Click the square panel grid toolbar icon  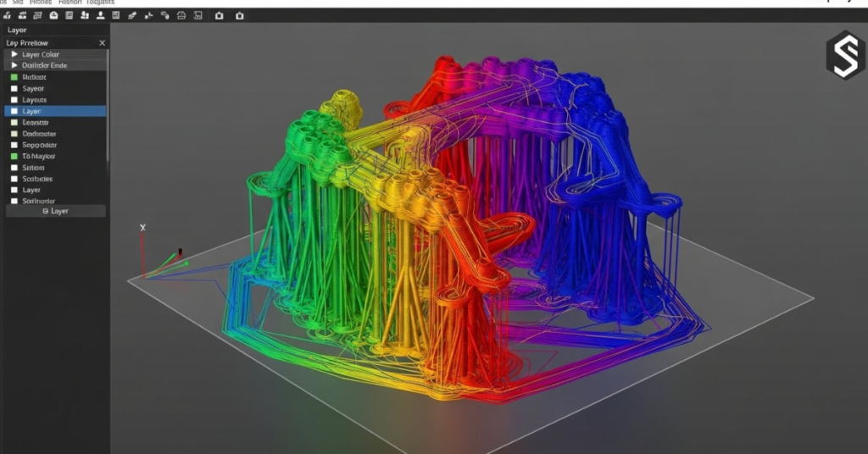pyautogui.click(x=70, y=15)
